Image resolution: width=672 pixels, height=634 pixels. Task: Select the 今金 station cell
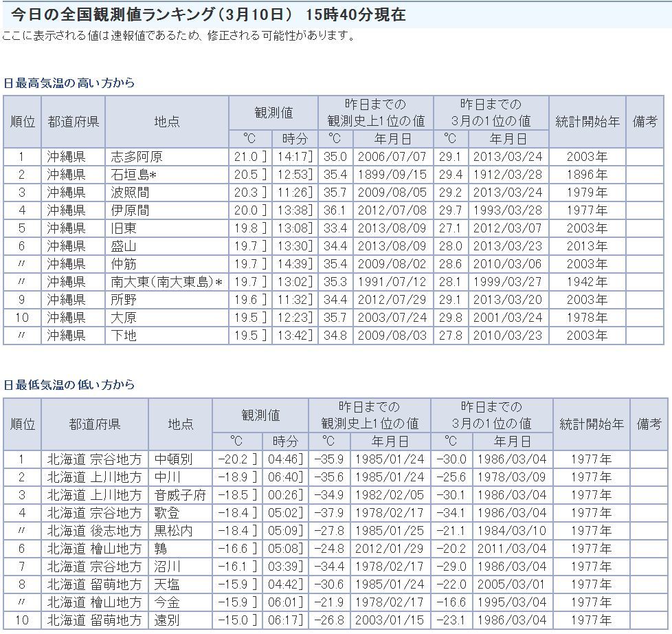coord(167,602)
